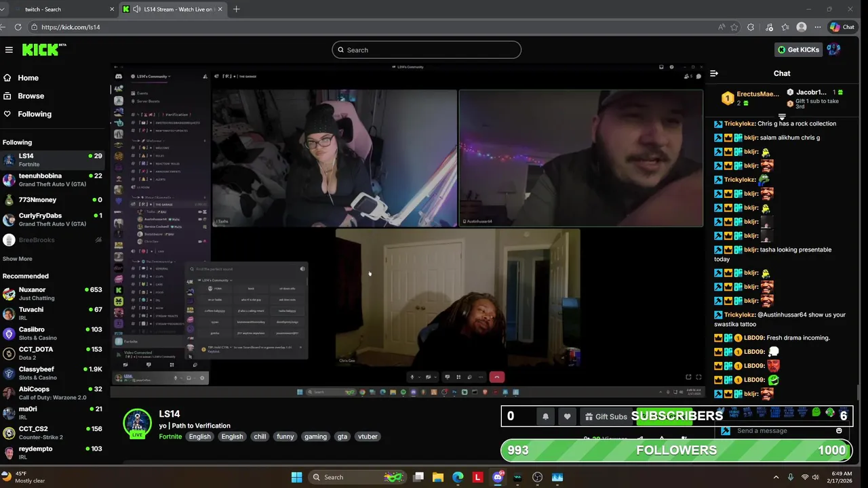Open browser settings and more menu
This screenshot has height=488, width=868.
[x=818, y=27]
